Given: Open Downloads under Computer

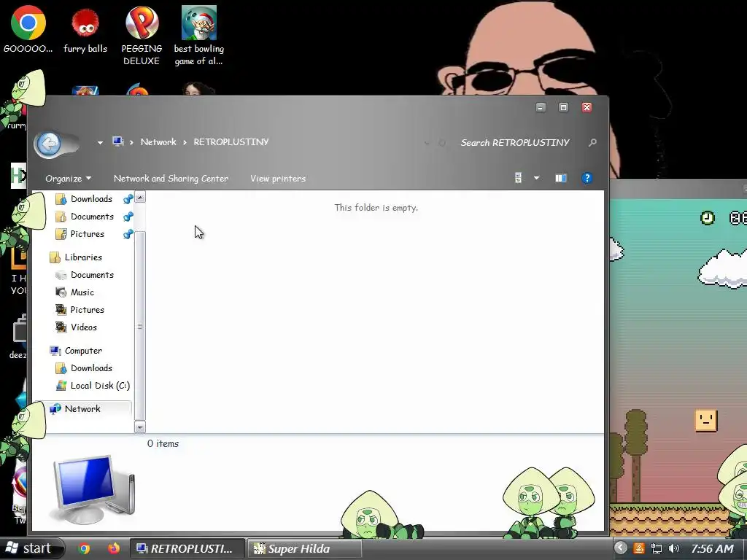Looking at the screenshot, I should 85,368.
